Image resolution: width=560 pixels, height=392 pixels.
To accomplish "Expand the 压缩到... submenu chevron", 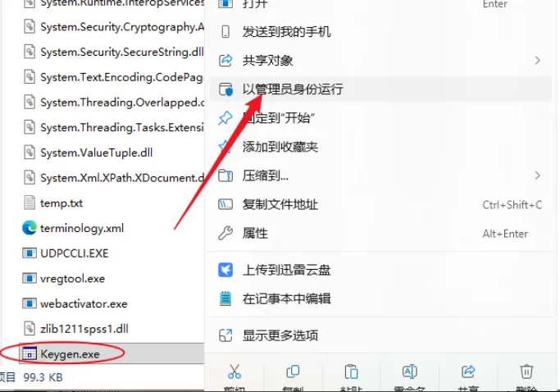I will point(537,175).
